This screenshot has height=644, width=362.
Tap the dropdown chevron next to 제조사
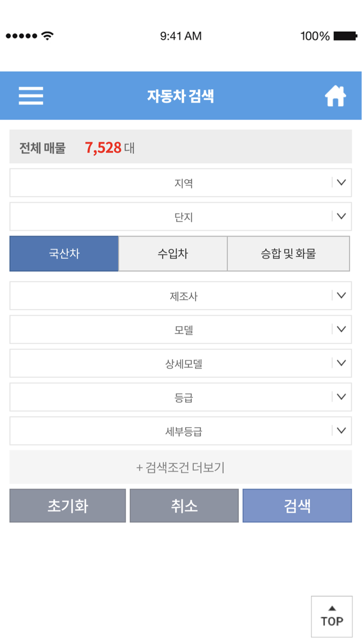click(340, 296)
